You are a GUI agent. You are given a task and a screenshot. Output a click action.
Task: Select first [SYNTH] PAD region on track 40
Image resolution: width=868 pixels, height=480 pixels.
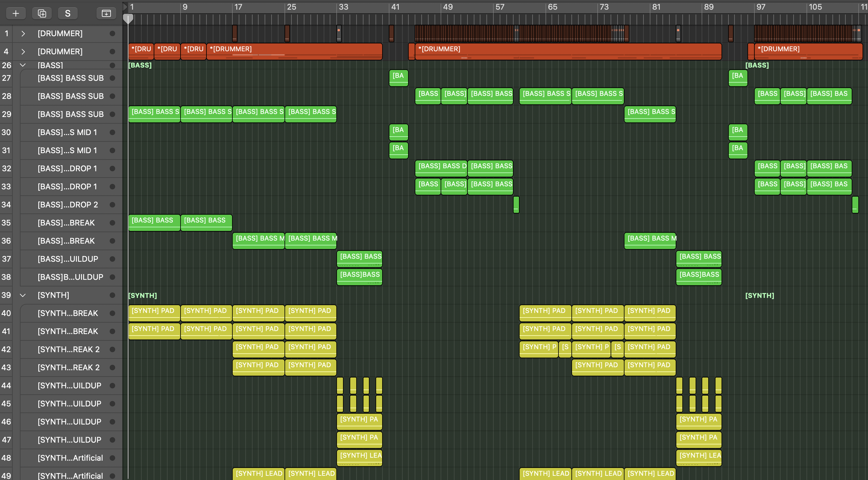coord(154,313)
